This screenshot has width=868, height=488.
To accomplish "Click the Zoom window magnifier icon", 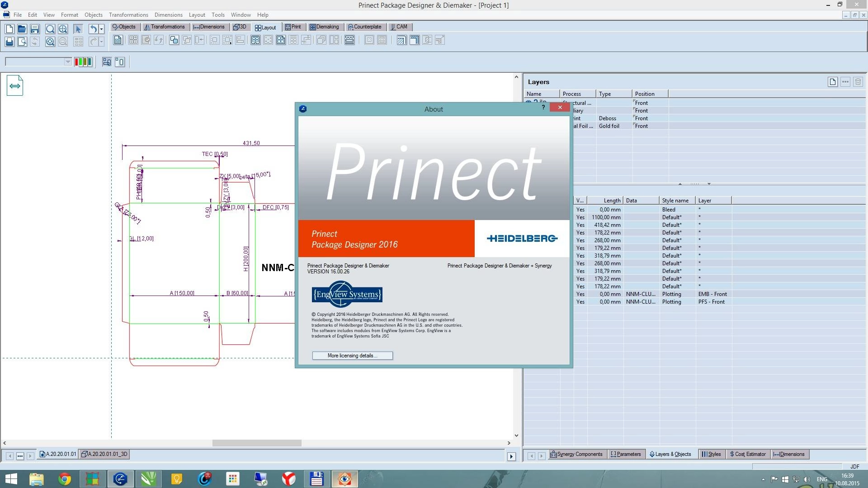I will [50, 29].
